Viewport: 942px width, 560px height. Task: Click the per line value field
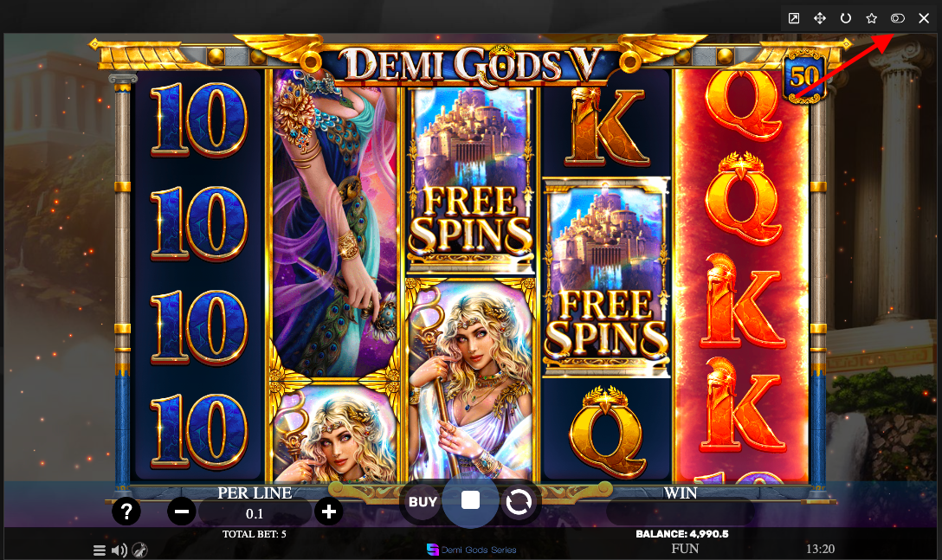255,513
